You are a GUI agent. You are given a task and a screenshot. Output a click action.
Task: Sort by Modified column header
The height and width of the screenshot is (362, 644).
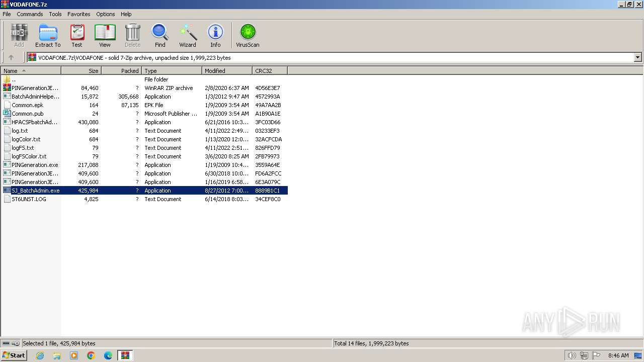(x=227, y=71)
